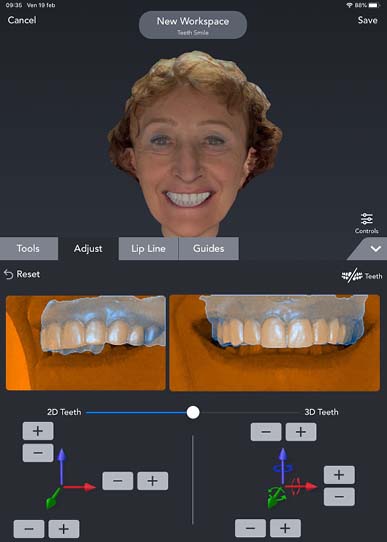Viewport: 387px width, 542px height.
Task: Open the Controls sliders icon
Action: pyautogui.click(x=367, y=219)
